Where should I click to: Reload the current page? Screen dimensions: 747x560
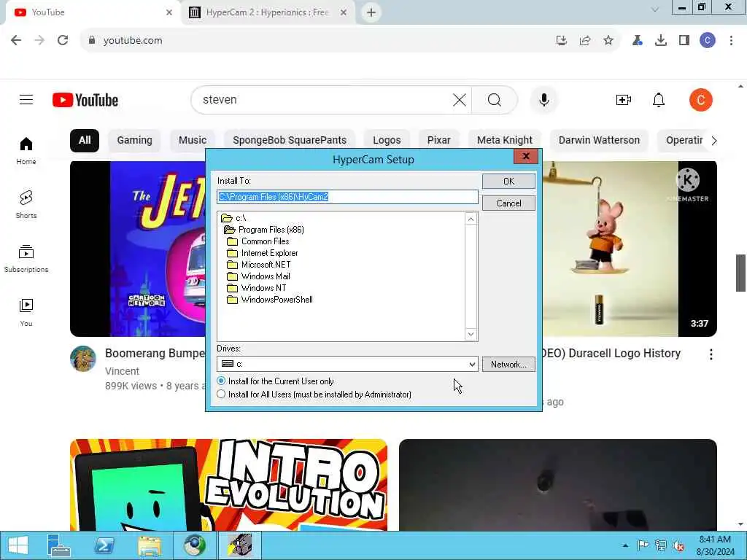(63, 41)
